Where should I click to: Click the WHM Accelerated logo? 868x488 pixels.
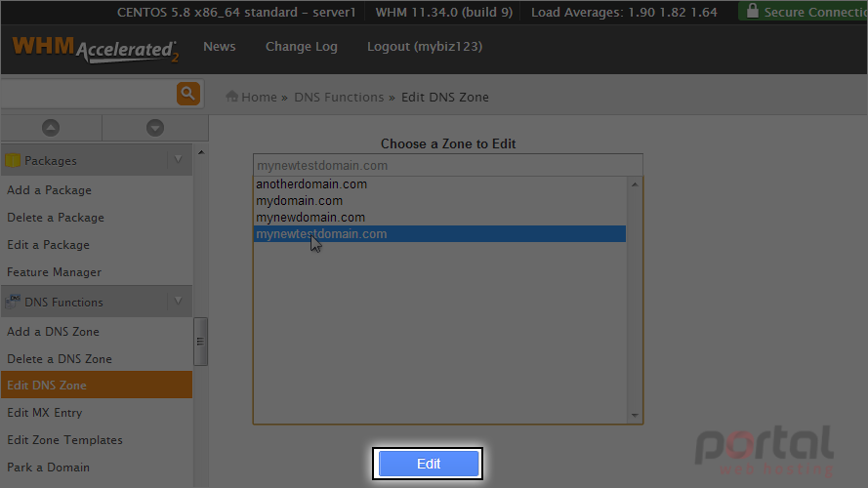coord(96,49)
